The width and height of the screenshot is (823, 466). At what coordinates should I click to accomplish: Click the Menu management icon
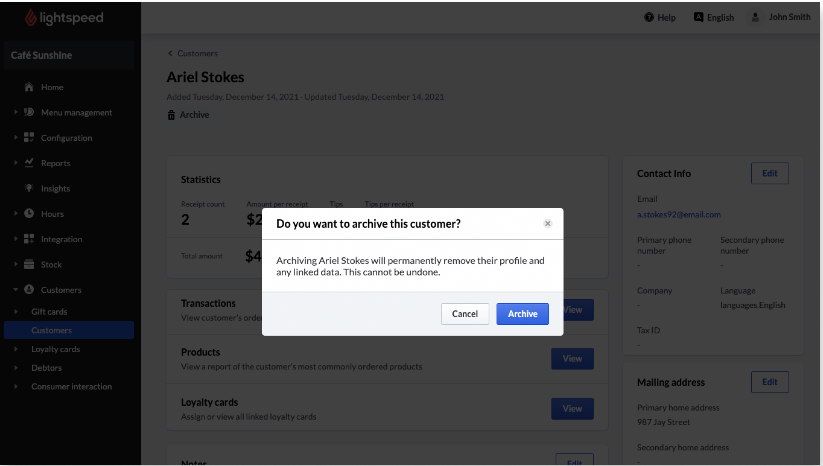pyautogui.click(x=29, y=112)
